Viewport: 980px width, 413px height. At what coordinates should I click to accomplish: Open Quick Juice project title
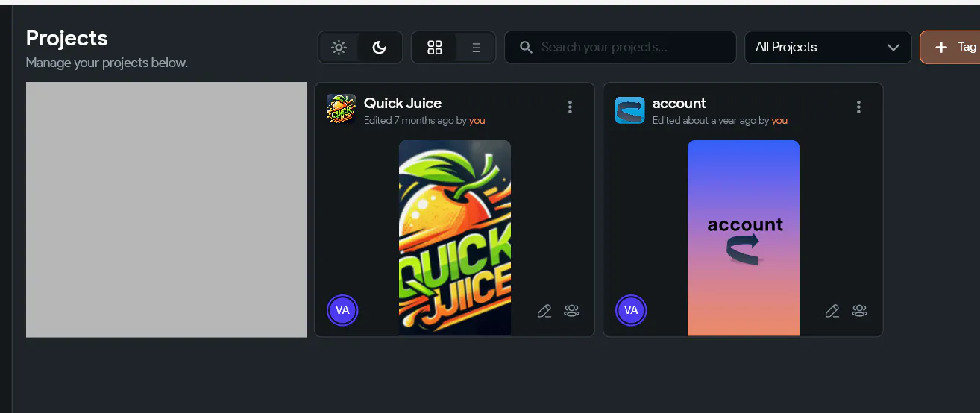[403, 103]
